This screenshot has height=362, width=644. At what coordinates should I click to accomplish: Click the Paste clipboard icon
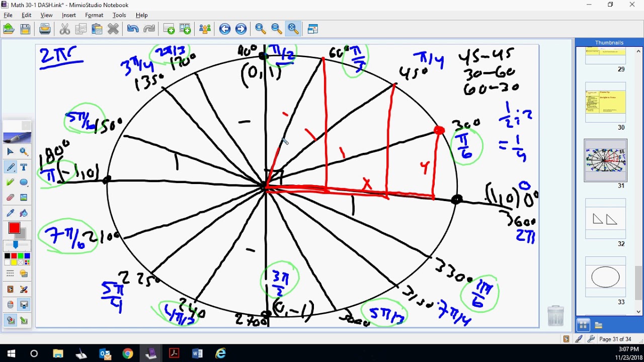[x=97, y=29]
